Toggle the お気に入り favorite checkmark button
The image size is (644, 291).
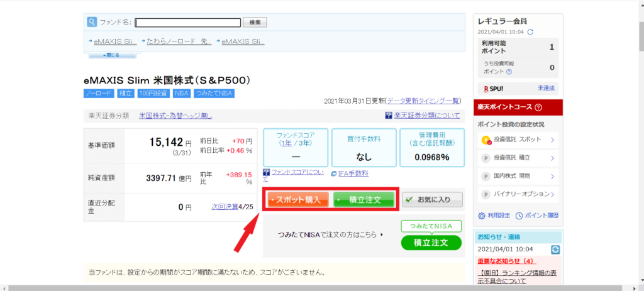(x=432, y=200)
